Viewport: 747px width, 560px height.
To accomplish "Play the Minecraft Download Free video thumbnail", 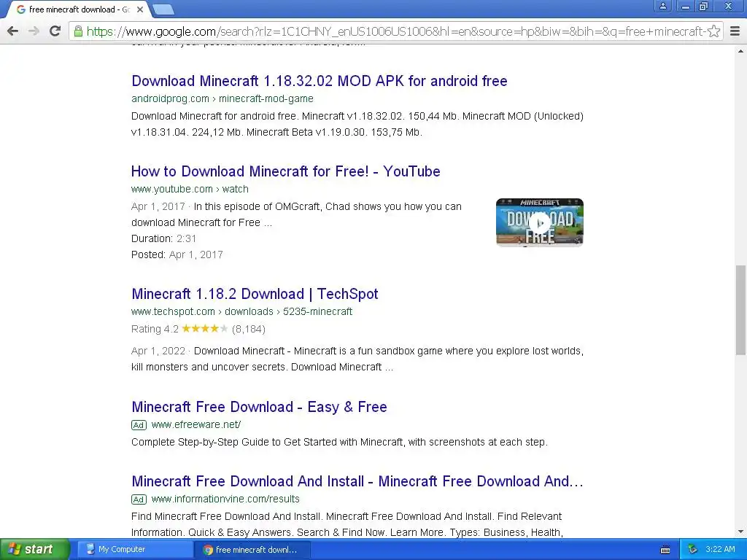I will 539,222.
